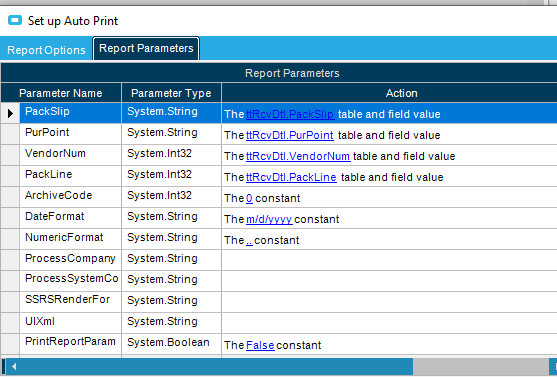Click the row selector for PurPoint row
The image size is (557, 377).
coord(10,134)
